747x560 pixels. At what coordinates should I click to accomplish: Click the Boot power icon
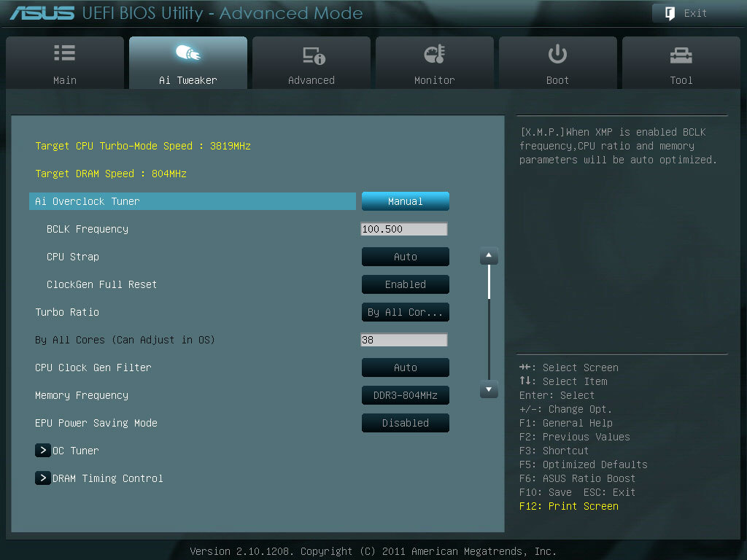pos(557,54)
